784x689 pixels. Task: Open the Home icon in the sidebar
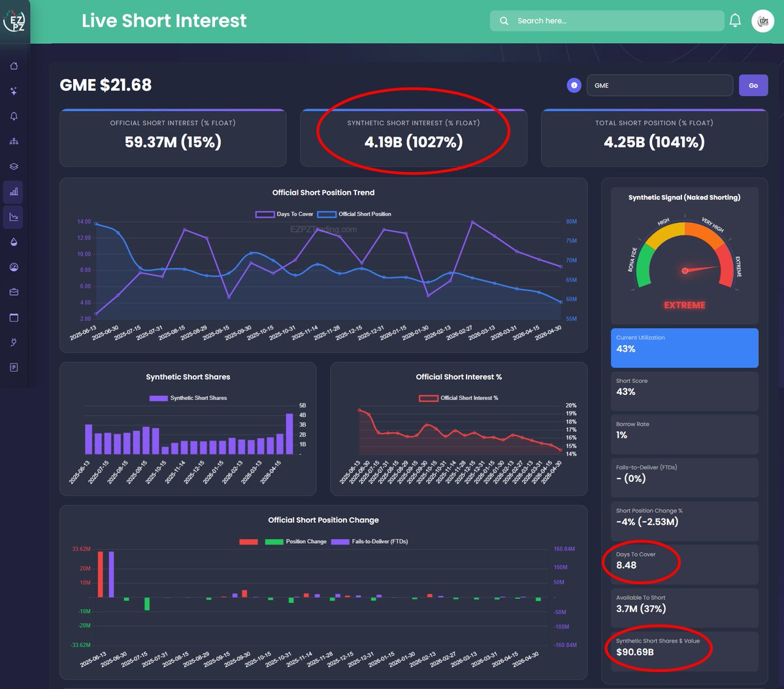pyautogui.click(x=14, y=66)
